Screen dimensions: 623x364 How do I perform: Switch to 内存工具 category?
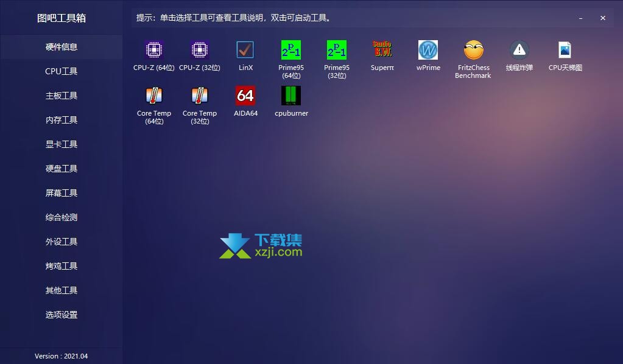tap(62, 120)
